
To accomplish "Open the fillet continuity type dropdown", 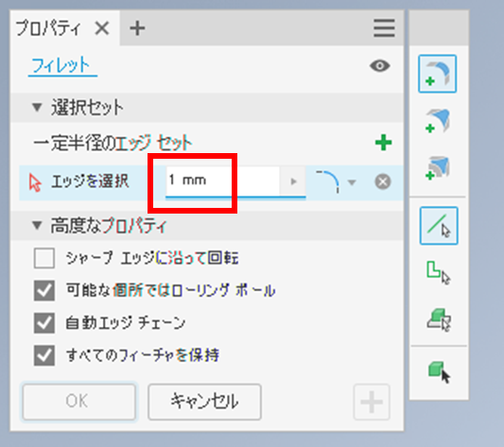I will [x=352, y=182].
